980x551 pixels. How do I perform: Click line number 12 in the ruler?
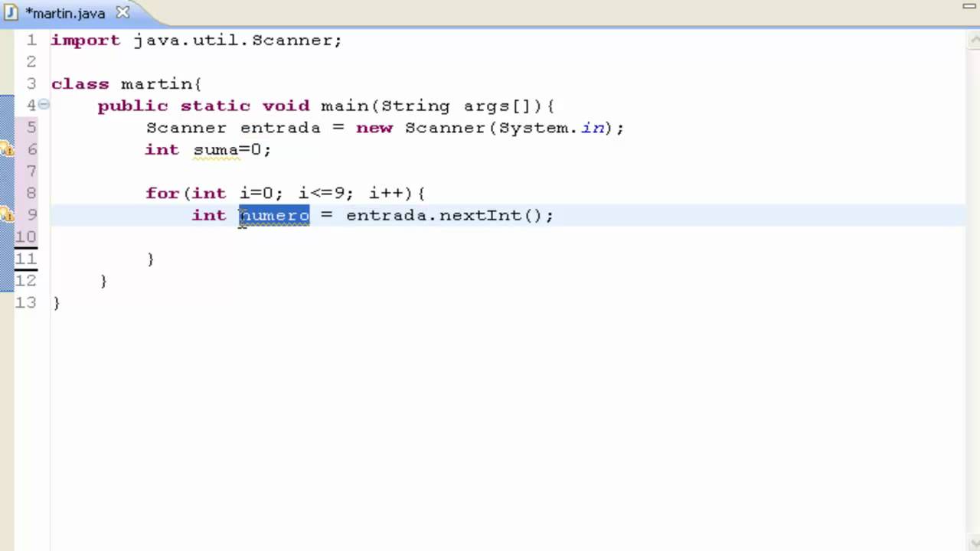click(25, 281)
